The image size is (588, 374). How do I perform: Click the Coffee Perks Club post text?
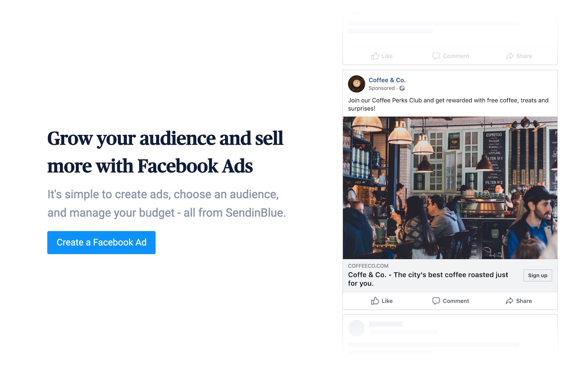[x=448, y=104]
